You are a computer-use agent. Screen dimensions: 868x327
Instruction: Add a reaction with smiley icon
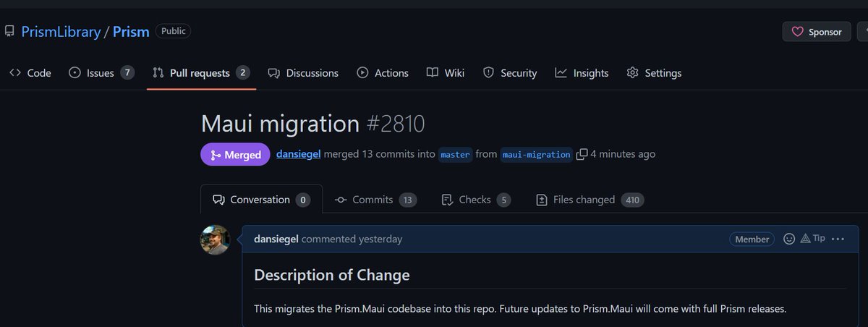coord(789,239)
